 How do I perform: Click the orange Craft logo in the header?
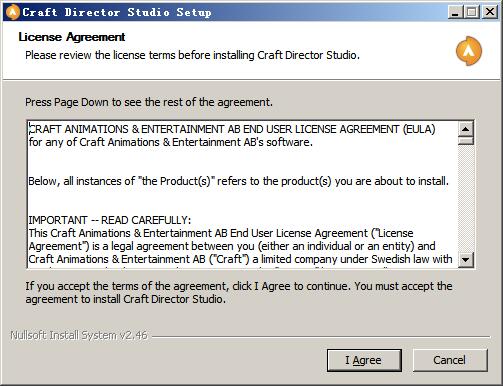pos(469,51)
